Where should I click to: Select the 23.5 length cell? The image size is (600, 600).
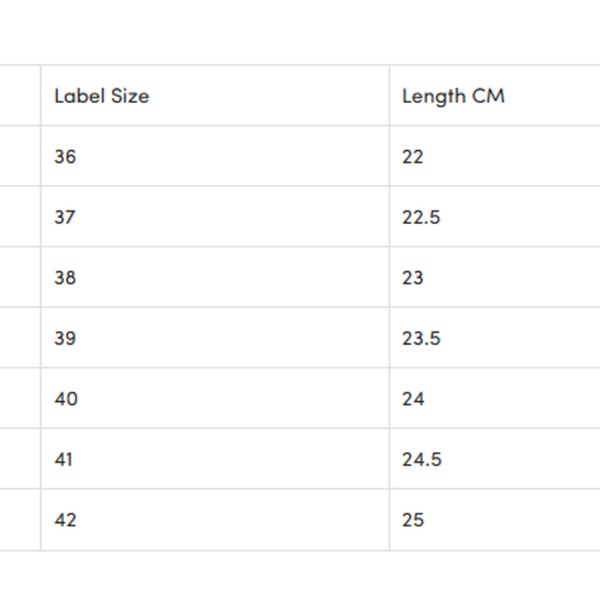421,338
